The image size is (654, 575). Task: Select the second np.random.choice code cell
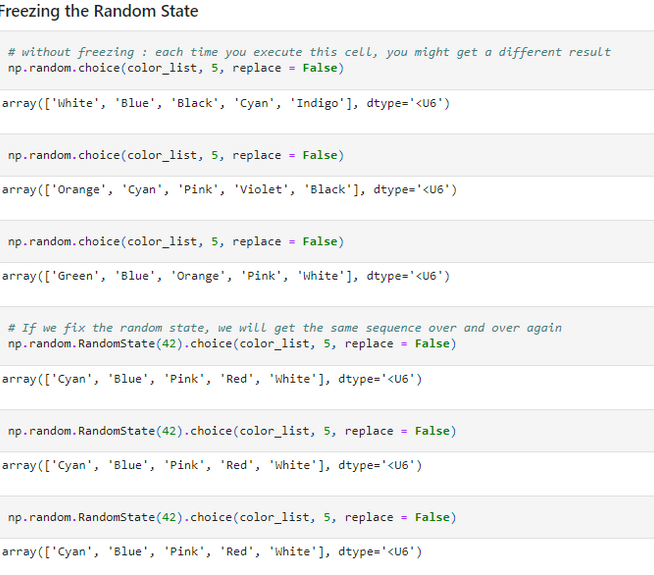pos(327,155)
